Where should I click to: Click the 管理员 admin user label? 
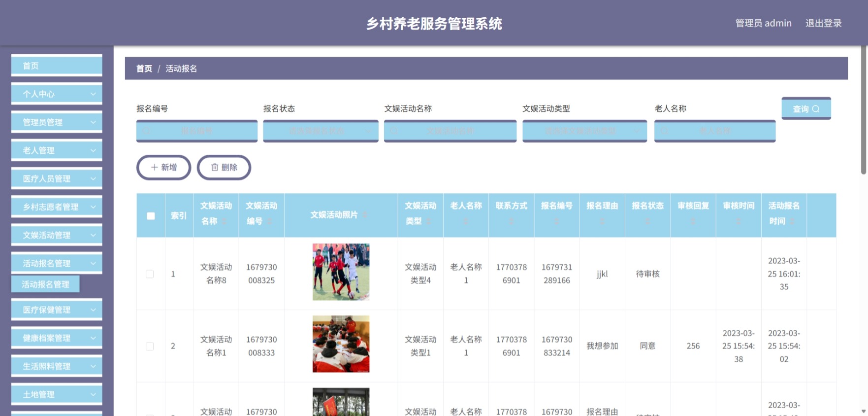point(763,23)
